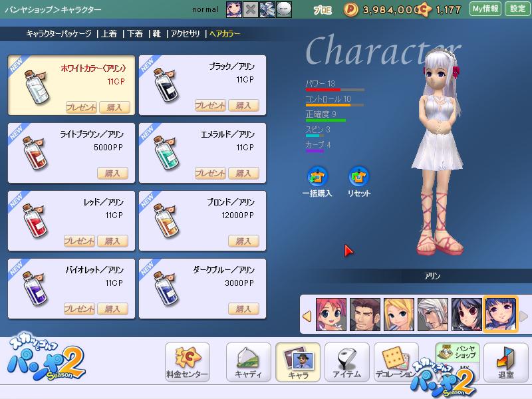Click the gold P coin icon
Screen dimensions: 532x399
[x=351, y=9]
